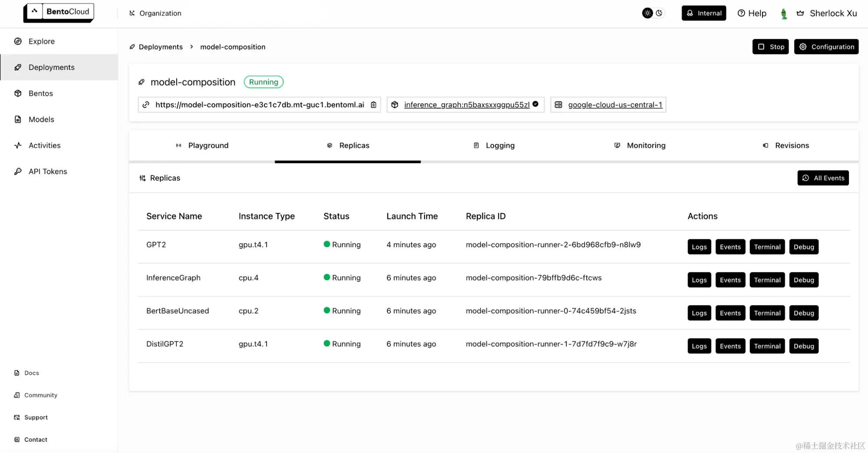Viewport: 868px width, 453px height.
Task: Click the Models file icon
Action: [x=18, y=119]
